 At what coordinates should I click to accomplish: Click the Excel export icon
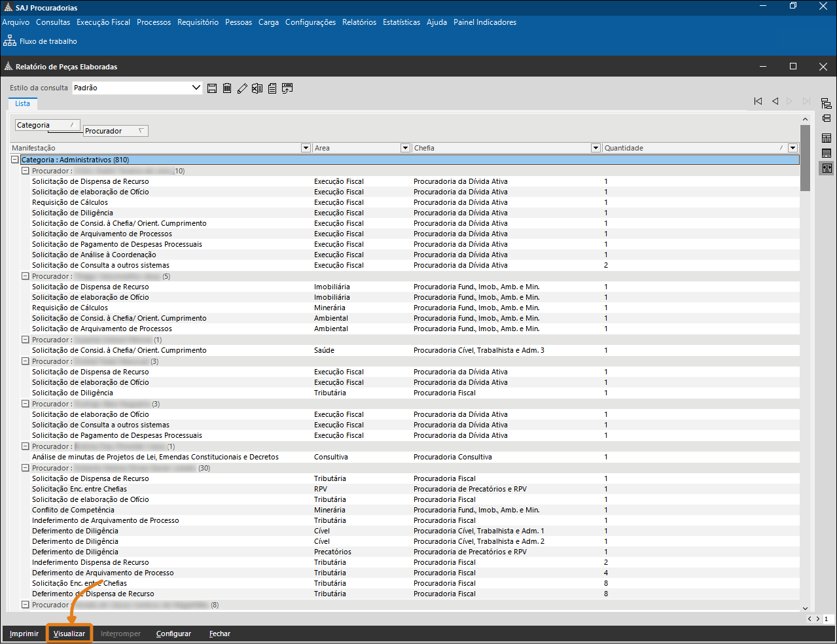(257, 88)
